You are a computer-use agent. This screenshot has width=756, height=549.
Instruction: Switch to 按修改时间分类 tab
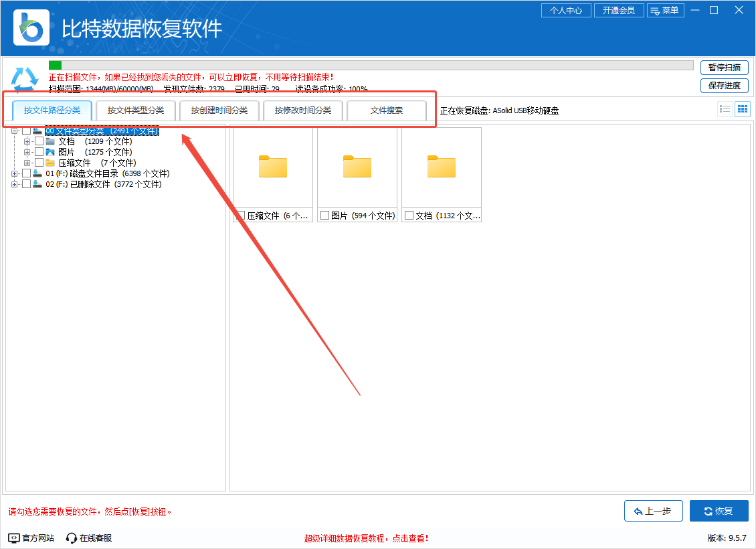pyautogui.click(x=303, y=110)
